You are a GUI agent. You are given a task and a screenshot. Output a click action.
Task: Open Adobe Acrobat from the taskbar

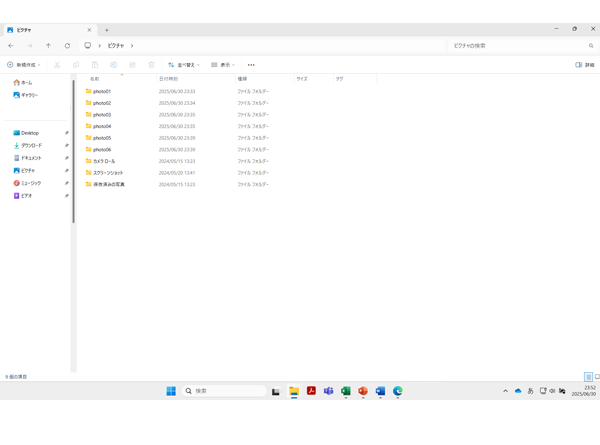pyautogui.click(x=311, y=391)
